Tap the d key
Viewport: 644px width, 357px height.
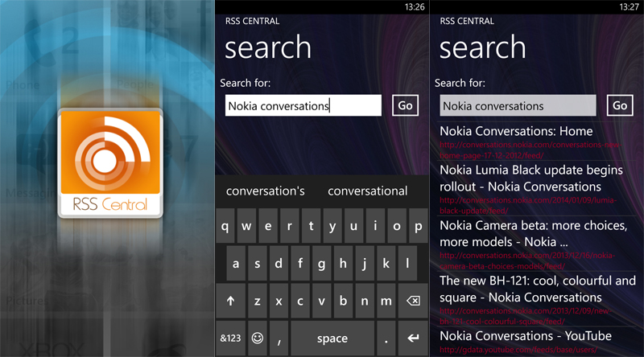coord(279,264)
